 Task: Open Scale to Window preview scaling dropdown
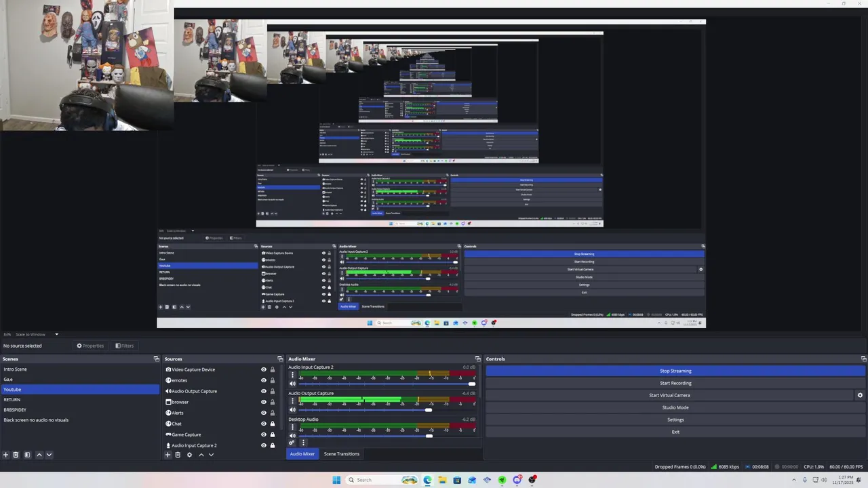pyautogui.click(x=37, y=334)
